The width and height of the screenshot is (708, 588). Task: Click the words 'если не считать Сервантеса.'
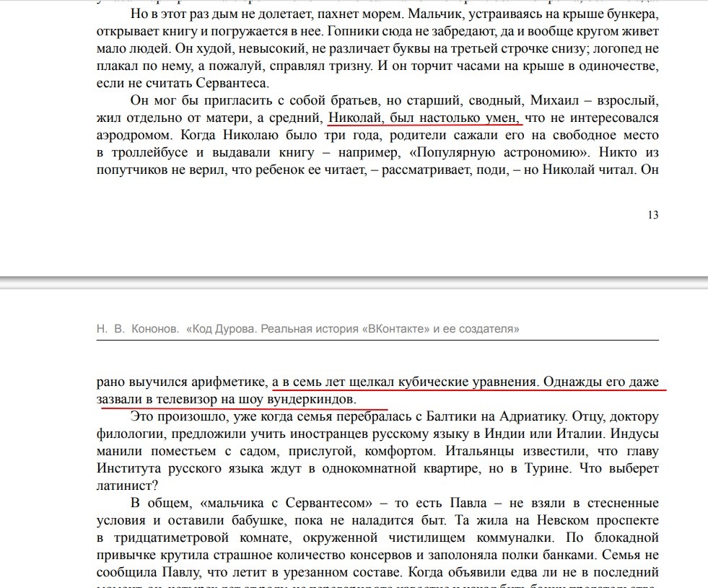pyautogui.click(x=183, y=83)
